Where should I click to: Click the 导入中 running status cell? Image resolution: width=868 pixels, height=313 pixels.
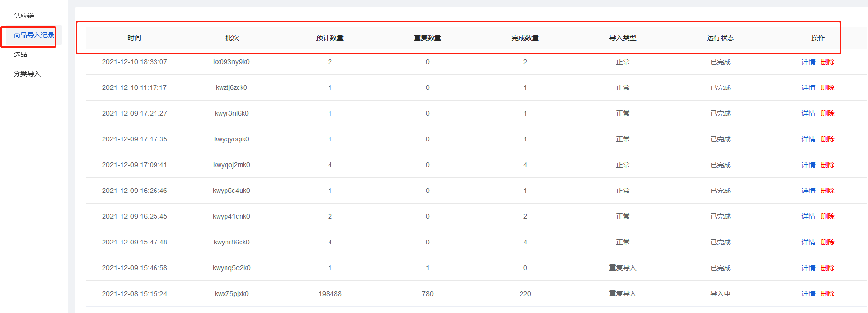720,294
